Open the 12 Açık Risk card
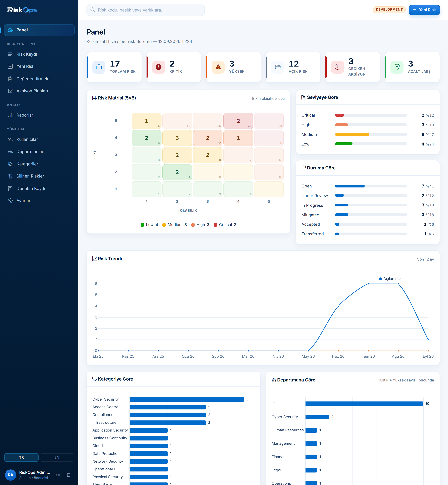448x485 pixels. pyautogui.click(x=293, y=67)
